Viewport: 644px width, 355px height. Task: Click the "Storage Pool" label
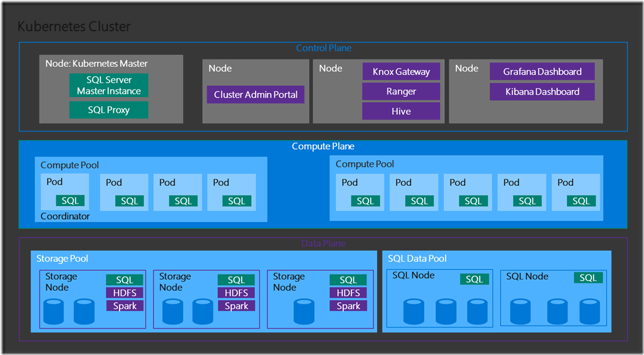point(63,259)
